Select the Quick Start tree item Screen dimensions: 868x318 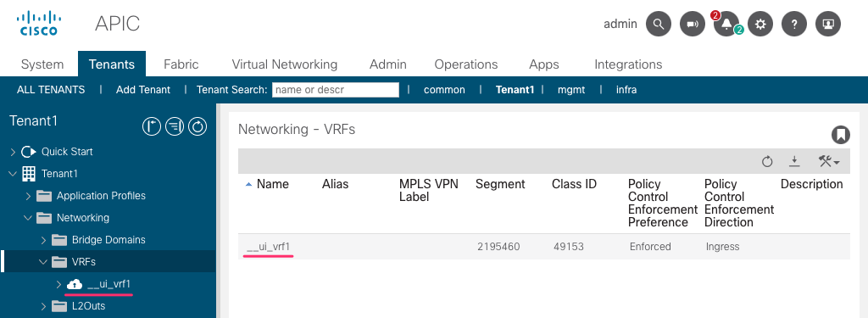pos(67,152)
